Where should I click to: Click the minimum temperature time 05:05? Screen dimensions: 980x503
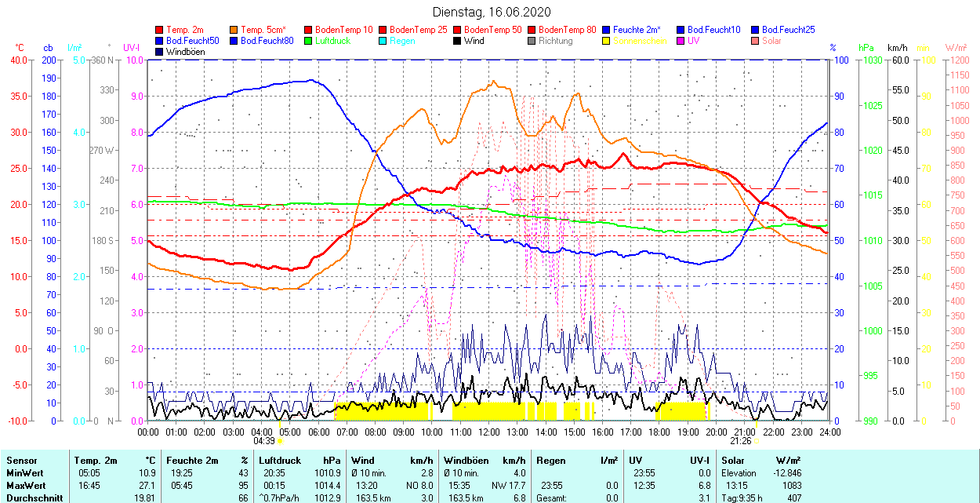point(89,473)
